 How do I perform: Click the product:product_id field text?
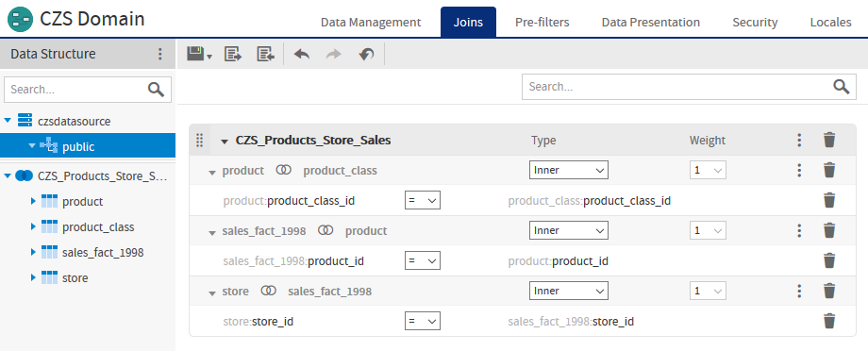click(x=558, y=260)
